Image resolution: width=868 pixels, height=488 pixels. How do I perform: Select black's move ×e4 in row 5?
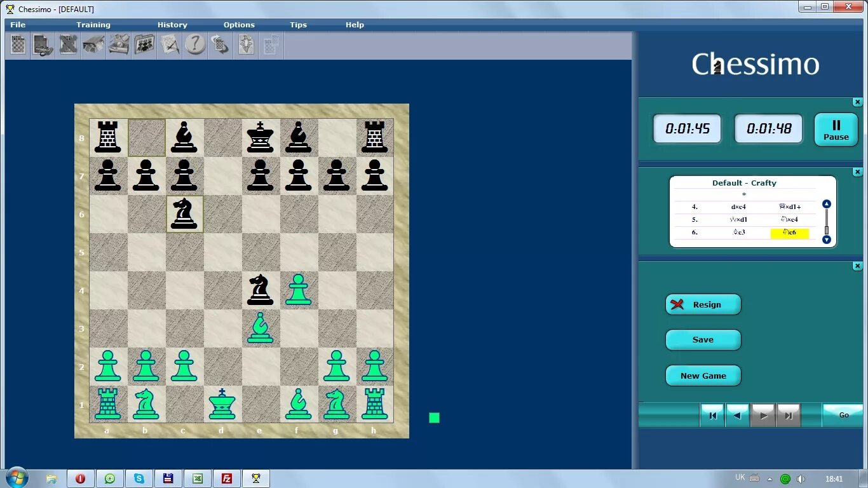(x=789, y=219)
